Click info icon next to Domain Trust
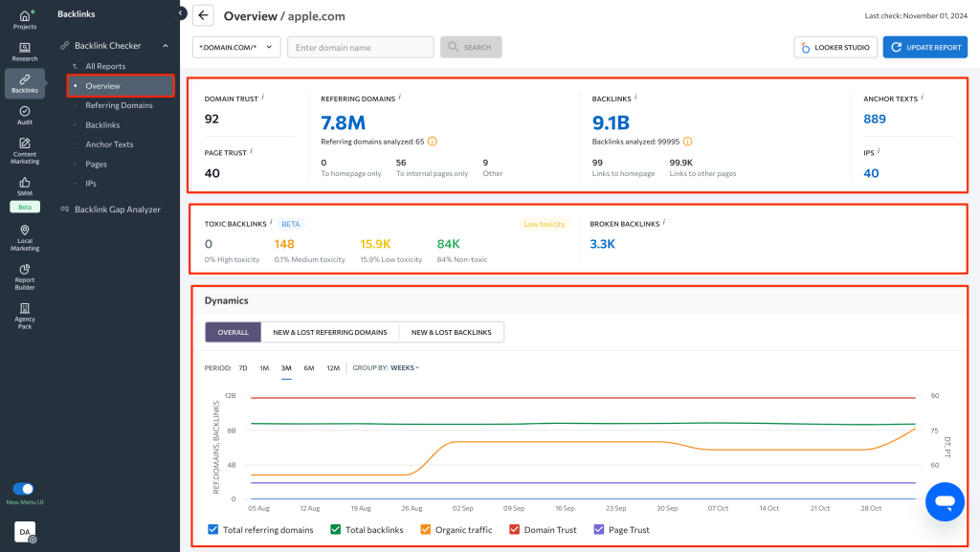 coord(263,98)
